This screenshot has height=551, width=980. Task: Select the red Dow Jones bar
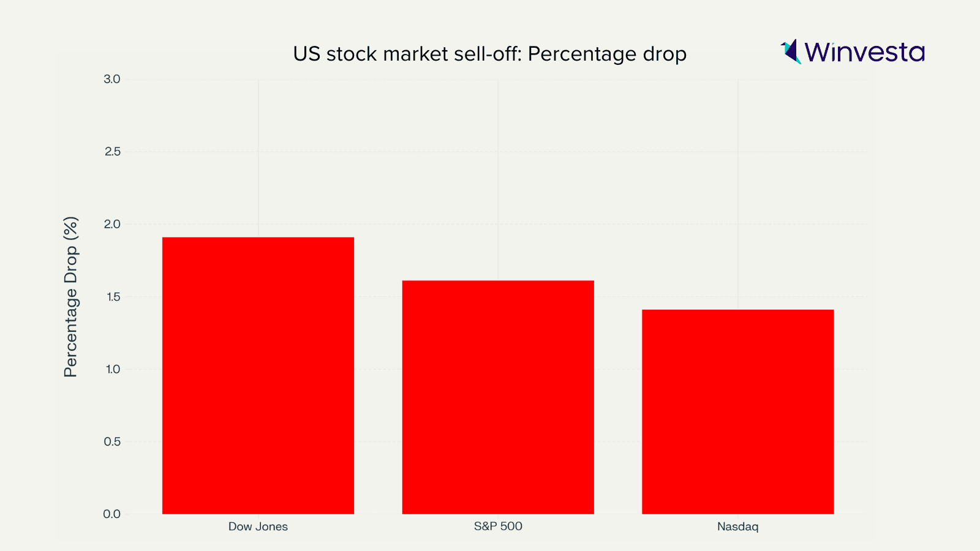click(x=258, y=375)
